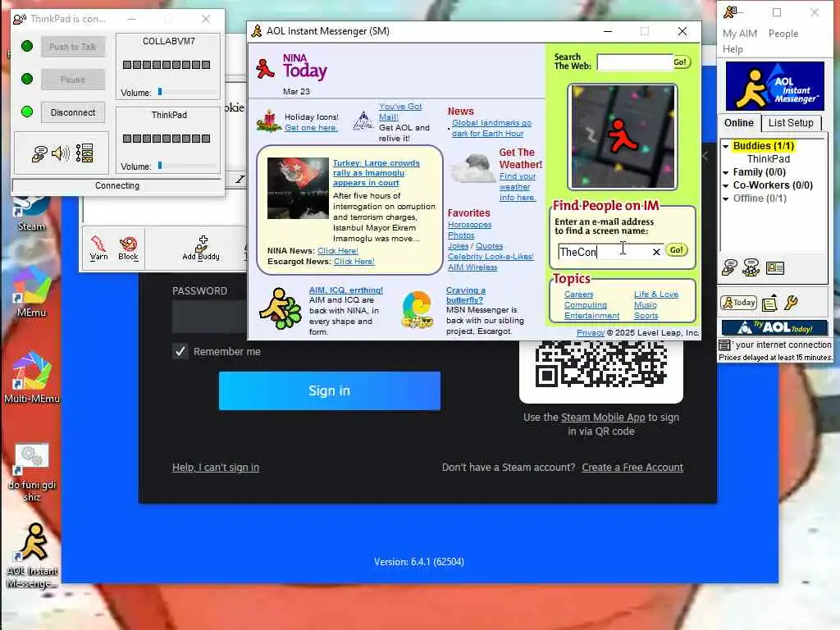Click the Steam QR code

[600, 364]
